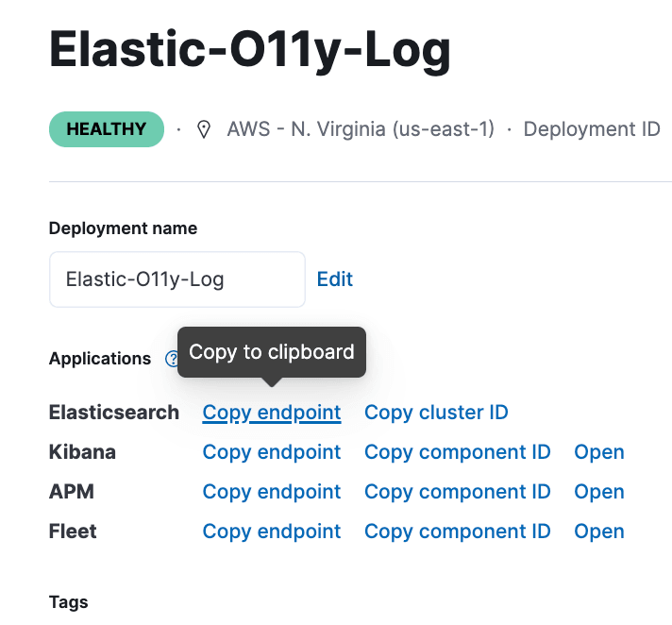Image resolution: width=672 pixels, height=625 pixels.
Task: Copy the Fleet component ID
Action: tap(458, 532)
